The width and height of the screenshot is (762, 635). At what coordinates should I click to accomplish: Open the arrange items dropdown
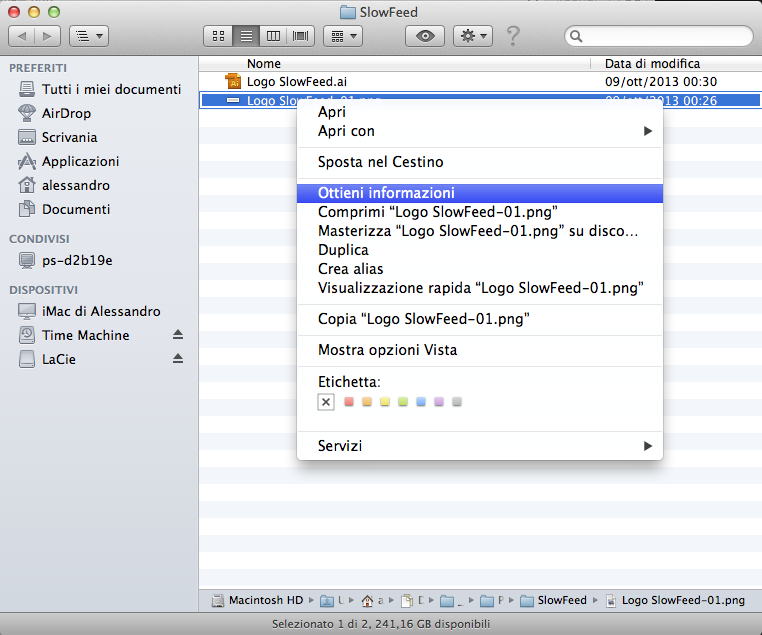coord(343,36)
